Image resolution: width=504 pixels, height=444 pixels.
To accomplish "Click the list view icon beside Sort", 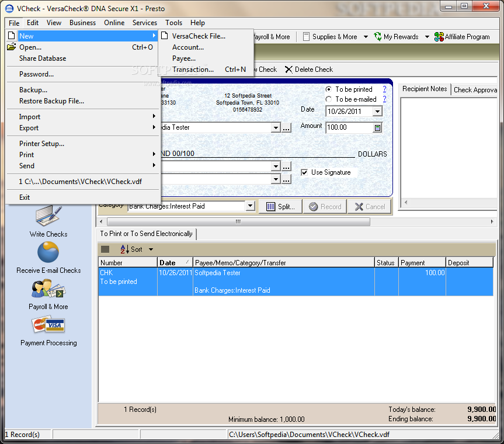I will point(105,249).
